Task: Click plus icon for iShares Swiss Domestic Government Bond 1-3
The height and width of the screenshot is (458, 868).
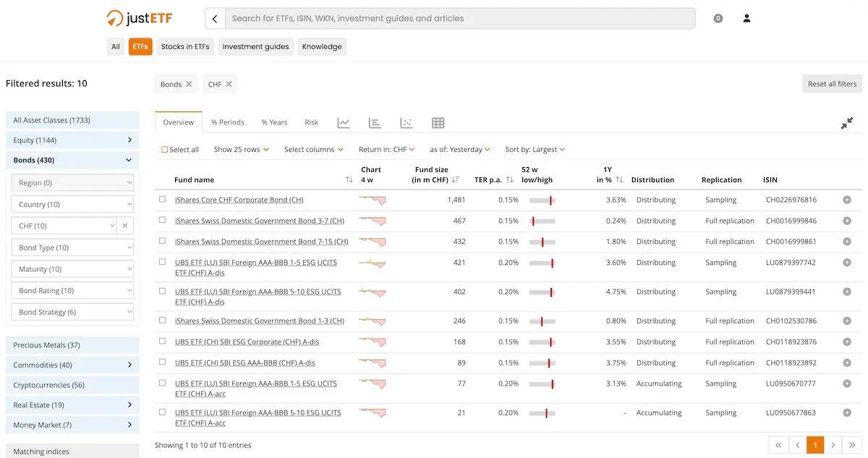Action: pyautogui.click(x=847, y=321)
